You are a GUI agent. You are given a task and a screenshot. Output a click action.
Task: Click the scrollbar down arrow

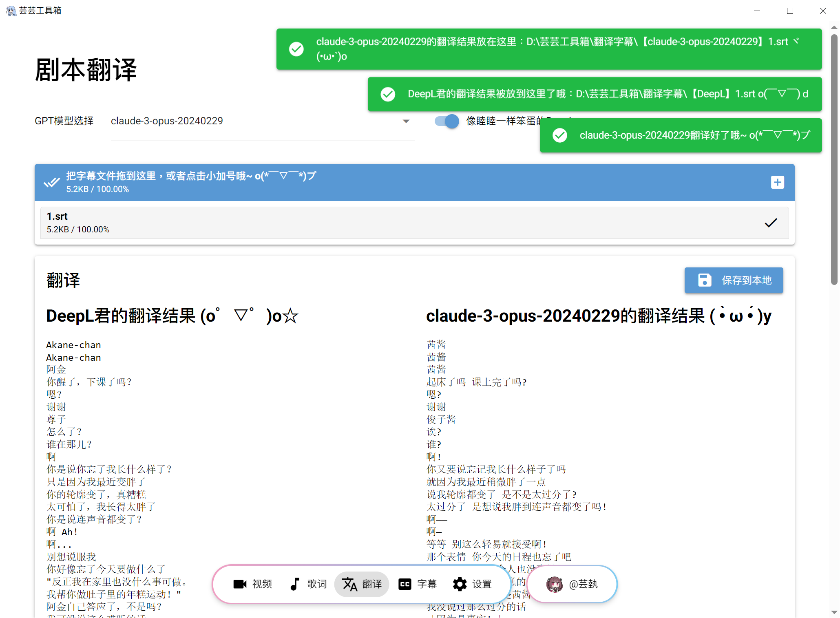[834, 612]
